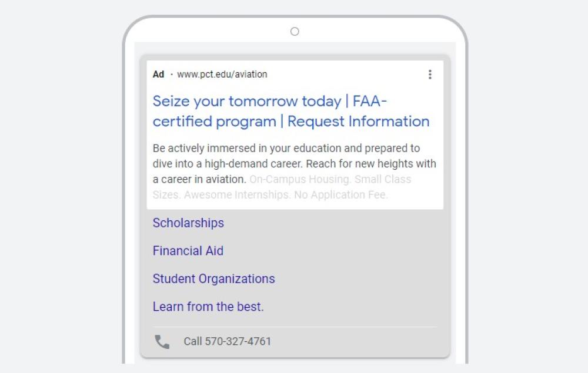Click the bold Ad label badge
The image size is (588, 373).
click(x=159, y=75)
